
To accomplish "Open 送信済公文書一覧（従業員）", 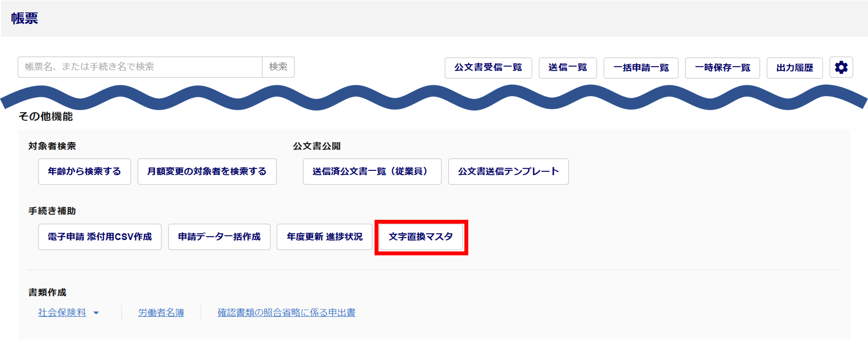I will [x=372, y=172].
